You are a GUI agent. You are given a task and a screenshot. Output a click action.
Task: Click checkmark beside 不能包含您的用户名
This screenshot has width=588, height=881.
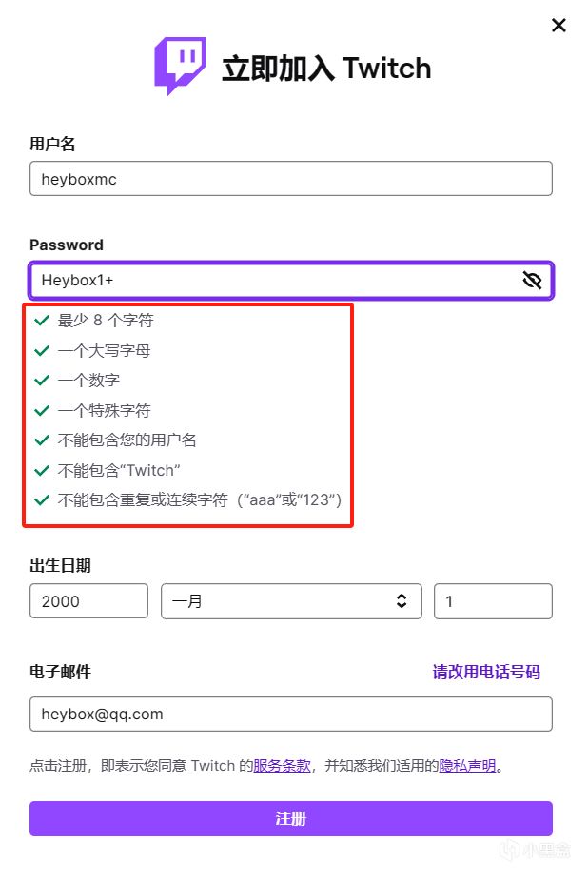[x=41, y=440]
